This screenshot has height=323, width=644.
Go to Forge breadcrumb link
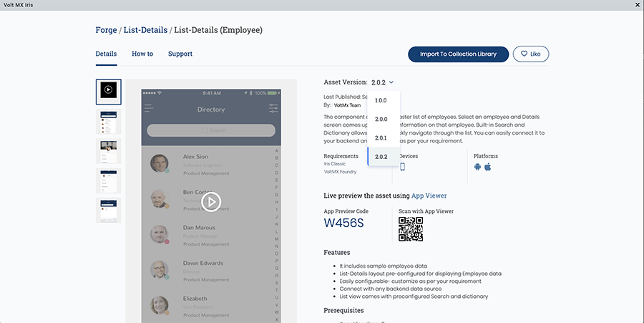[x=106, y=30]
